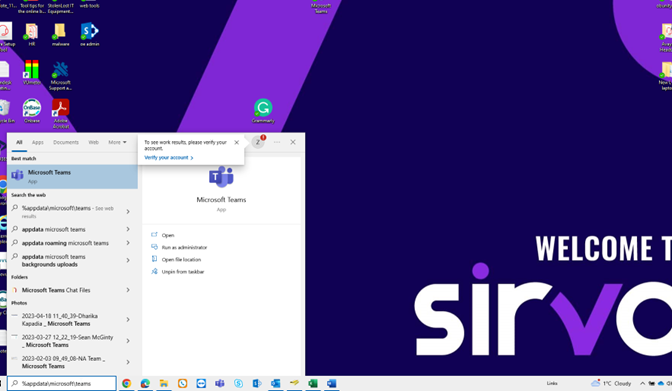Viewport: 672px width, 391px height.
Task: Open the VUmeter desktop shortcut
Action: pos(32,72)
